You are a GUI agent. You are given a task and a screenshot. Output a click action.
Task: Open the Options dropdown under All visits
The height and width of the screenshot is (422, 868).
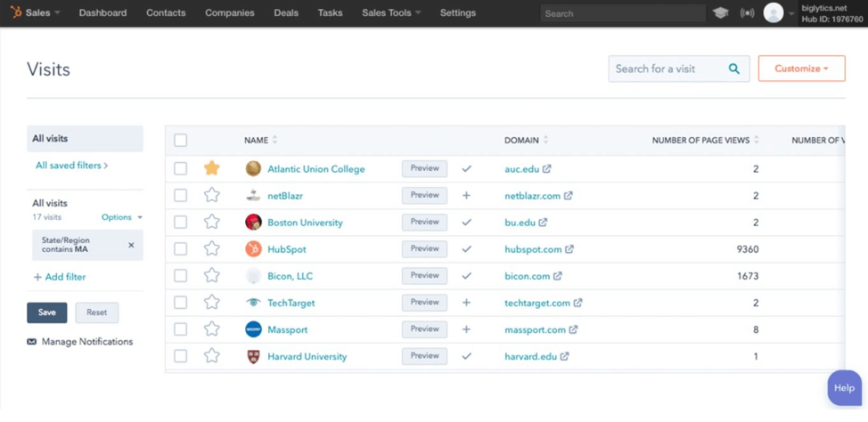(x=122, y=217)
